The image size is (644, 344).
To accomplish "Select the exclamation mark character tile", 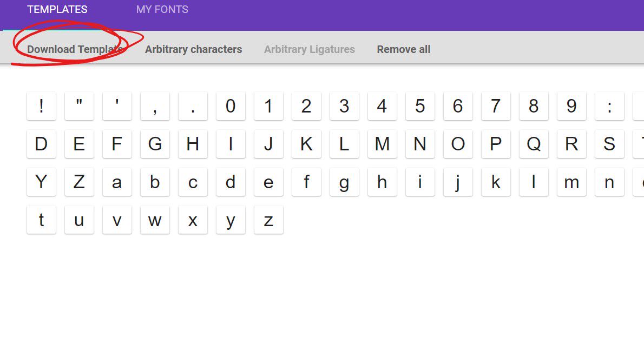I will [x=41, y=106].
